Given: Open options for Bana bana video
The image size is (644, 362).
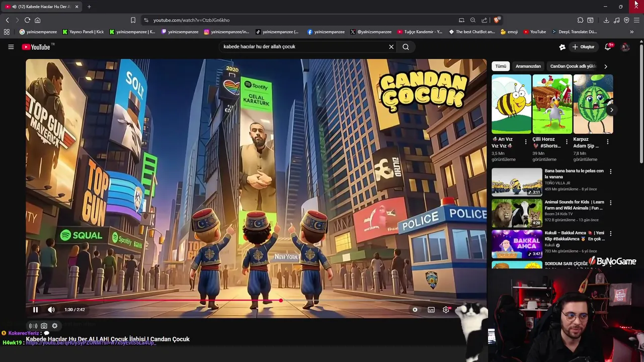Looking at the screenshot, I should coord(611,171).
